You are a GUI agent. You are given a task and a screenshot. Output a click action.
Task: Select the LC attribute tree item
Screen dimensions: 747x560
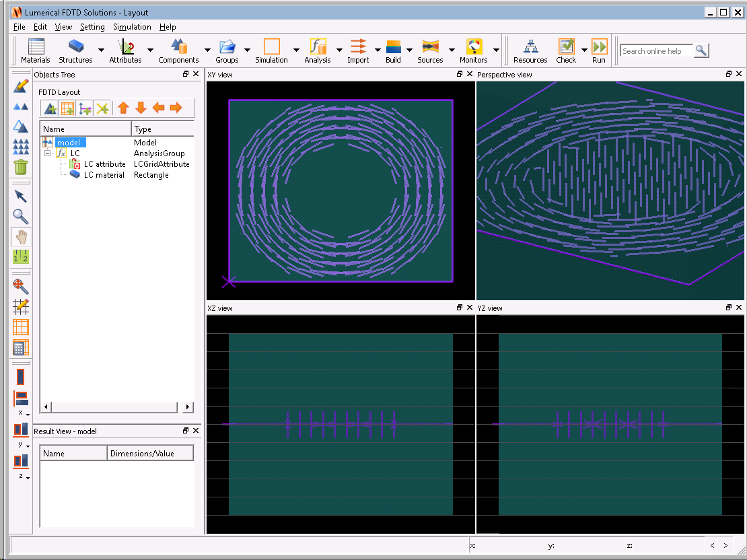104,164
